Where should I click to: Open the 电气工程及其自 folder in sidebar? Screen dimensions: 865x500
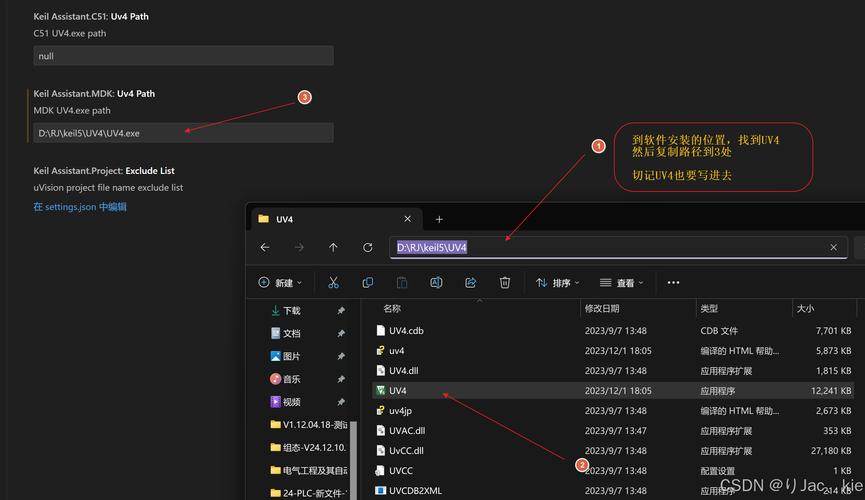click(309, 470)
